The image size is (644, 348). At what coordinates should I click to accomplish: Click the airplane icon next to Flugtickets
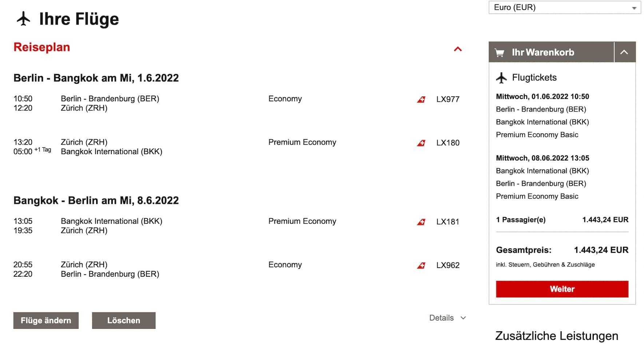tap(501, 78)
